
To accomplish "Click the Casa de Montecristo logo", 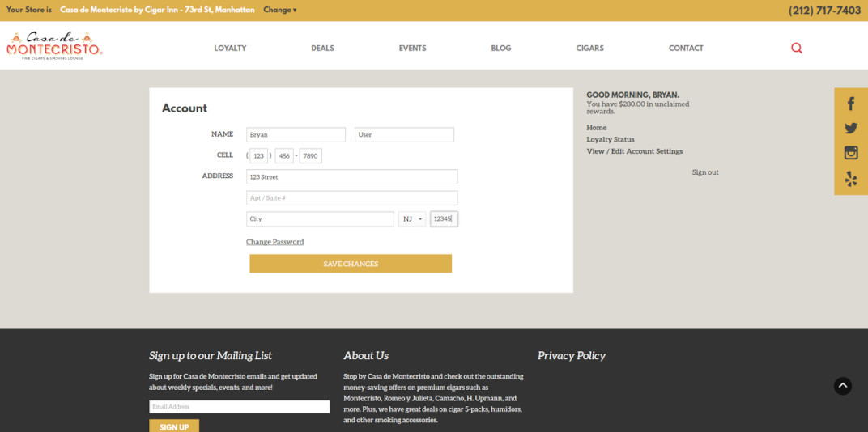I will click(54, 46).
